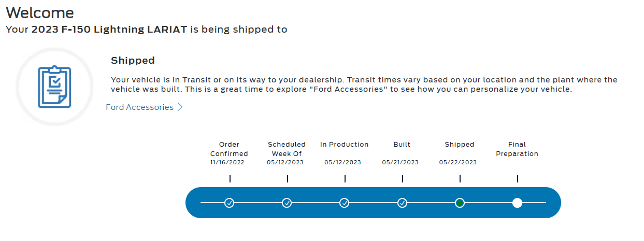This screenshot has height=241, width=644.
Task: Select the In Production step label
Action: pos(344,145)
